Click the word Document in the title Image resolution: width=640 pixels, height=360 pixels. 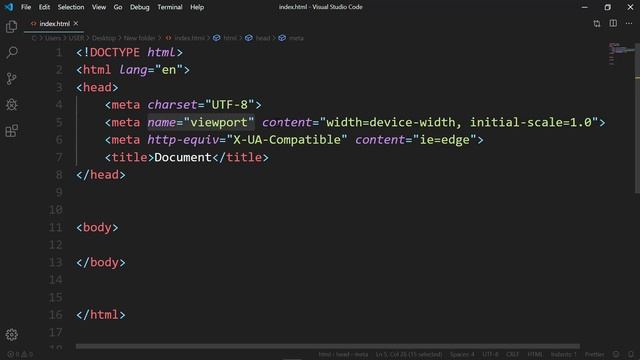(183, 157)
